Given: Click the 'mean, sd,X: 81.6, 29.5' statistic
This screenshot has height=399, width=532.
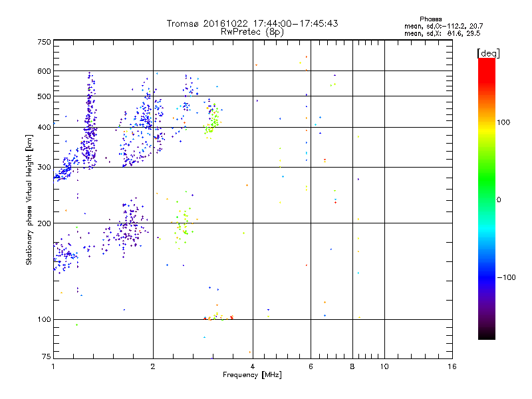Looking at the screenshot, I should (442, 34).
